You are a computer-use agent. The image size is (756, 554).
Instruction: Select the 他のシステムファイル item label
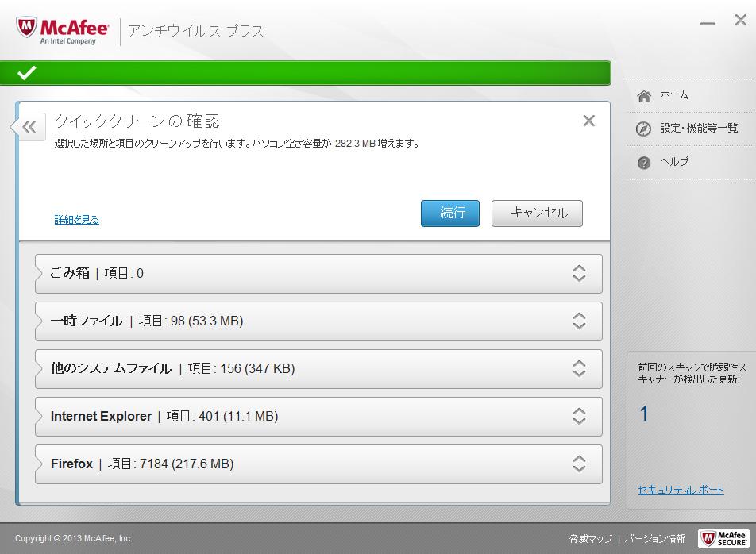111,368
